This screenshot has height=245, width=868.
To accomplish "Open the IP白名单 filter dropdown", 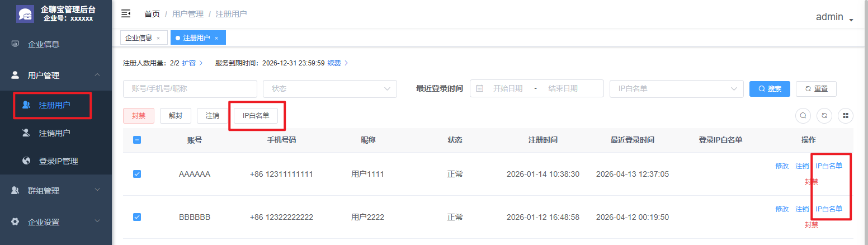I will pos(676,89).
